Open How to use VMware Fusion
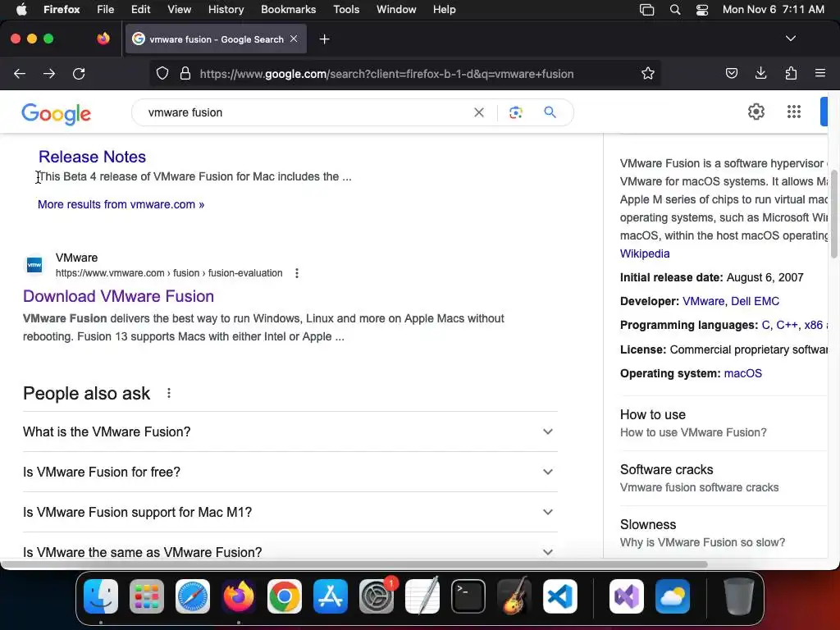This screenshot has height=630, width=840. [x=724, y=423]
